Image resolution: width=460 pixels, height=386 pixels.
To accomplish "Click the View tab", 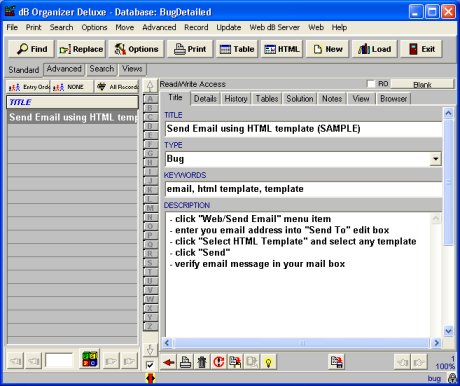I will pyautogui.click(x=361, y=99).
